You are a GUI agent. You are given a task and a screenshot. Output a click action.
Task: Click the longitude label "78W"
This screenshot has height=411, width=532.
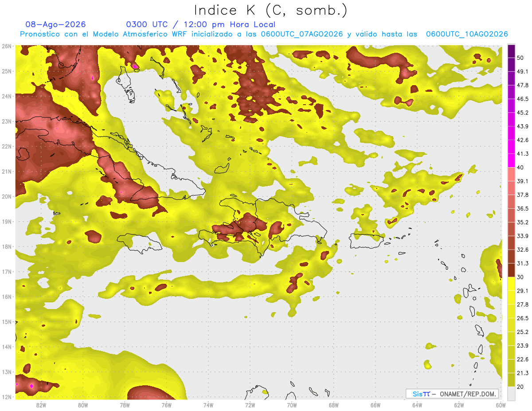[125, 405]
